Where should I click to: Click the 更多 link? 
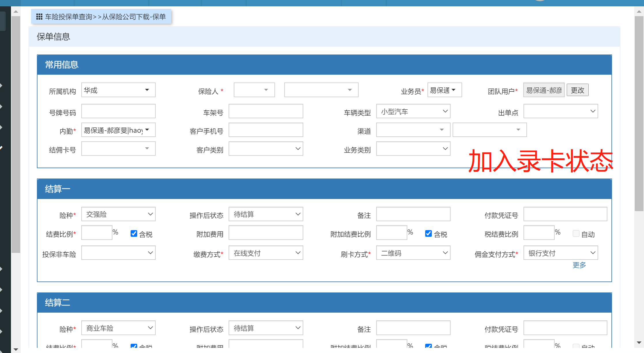(x=579, y=265)
